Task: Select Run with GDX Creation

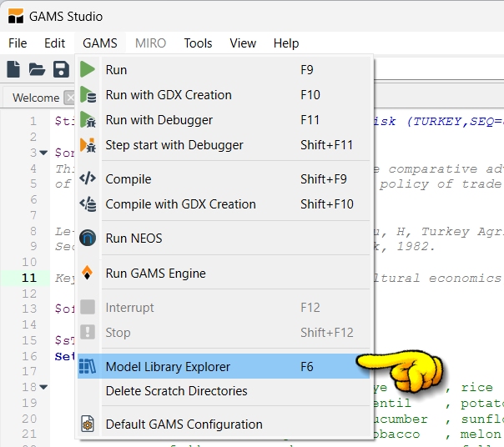Action: (x=224, y=95)
